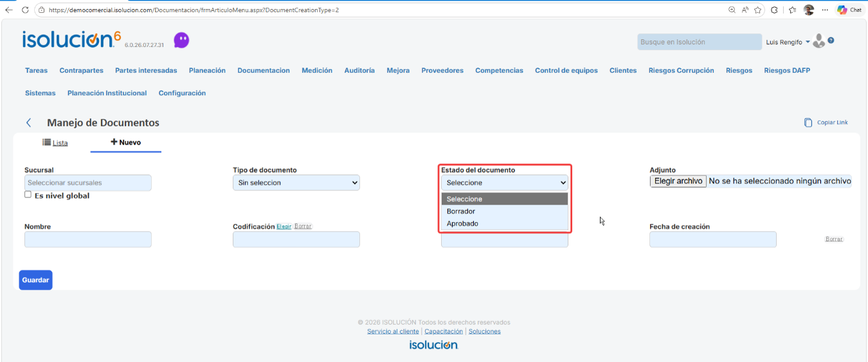Open the Partes interesadas menu
The image size is (868, 362).
pos(146,71)
